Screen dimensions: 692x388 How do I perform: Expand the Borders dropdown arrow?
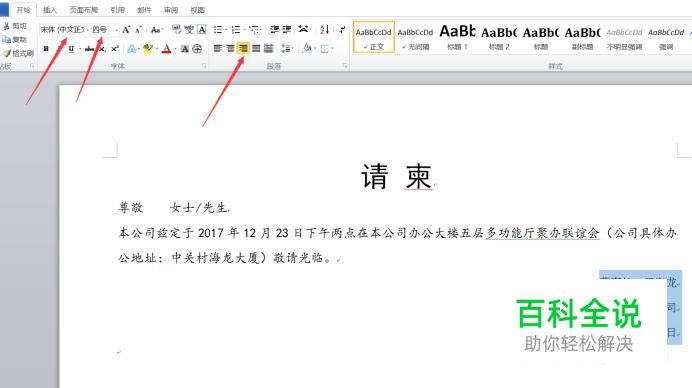(332, 49)
